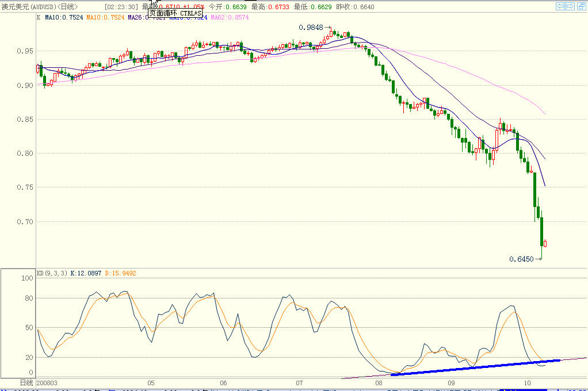The image size is (588, 391).
Task: Click the restore/cascade window icon
Action: point(581,6)
